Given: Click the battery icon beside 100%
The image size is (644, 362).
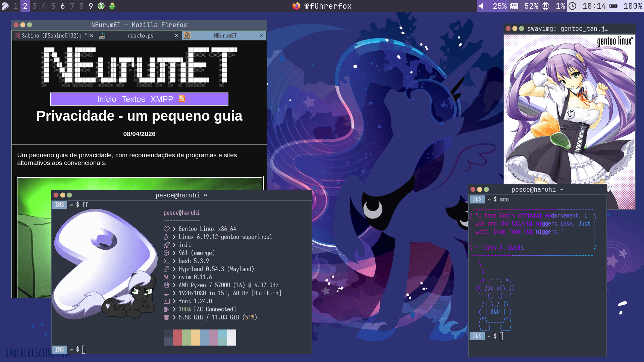Looking at the screenshot, I should [x=613, y=6].
